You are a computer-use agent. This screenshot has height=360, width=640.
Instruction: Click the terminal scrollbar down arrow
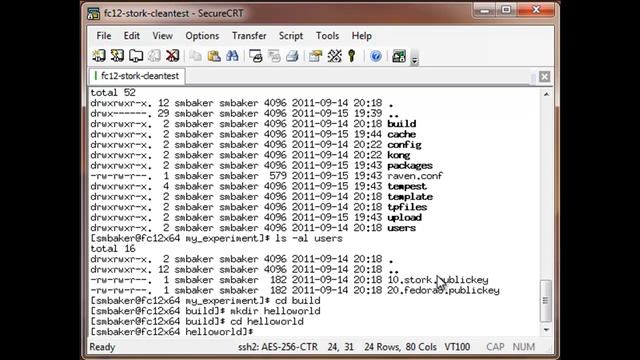click(x=546, y=330)
